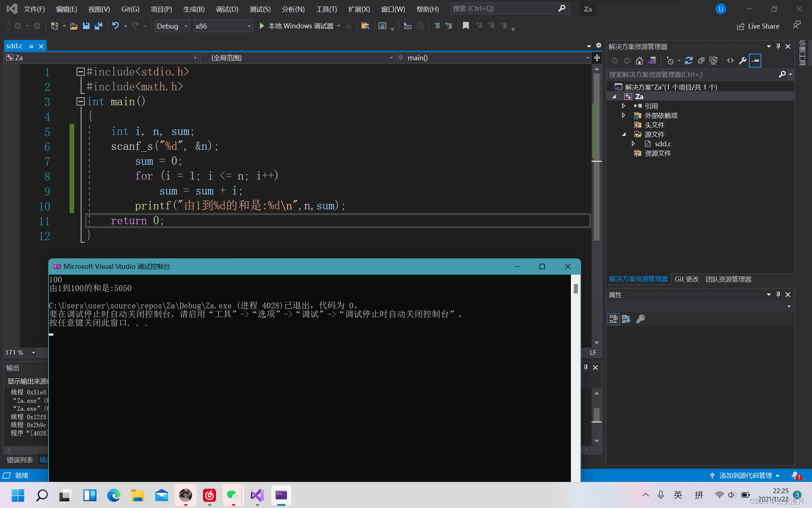Click the Save All toolbar icon
Image resolution: width=812 pixels, height=508 pixels.
click(98, 26)
